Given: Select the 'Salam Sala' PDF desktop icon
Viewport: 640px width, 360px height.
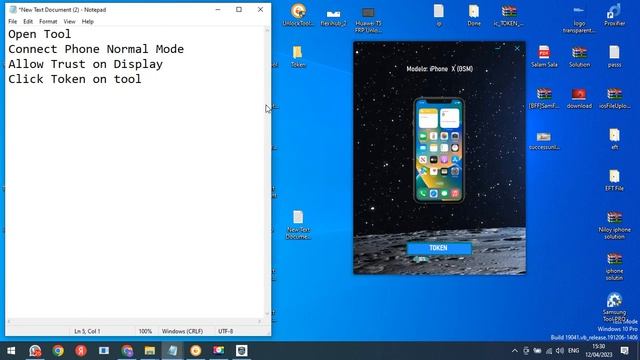Looking at the screenshot, I should pos(544,56).
